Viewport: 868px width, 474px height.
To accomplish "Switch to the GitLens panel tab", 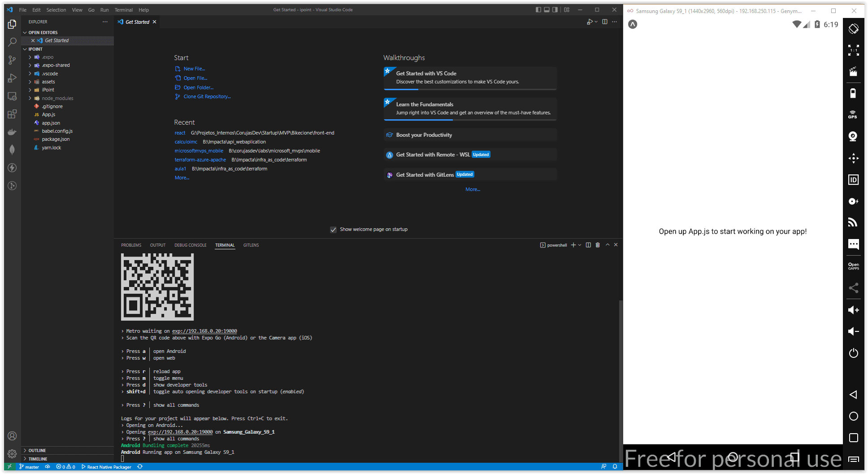I will pos(251,245).
